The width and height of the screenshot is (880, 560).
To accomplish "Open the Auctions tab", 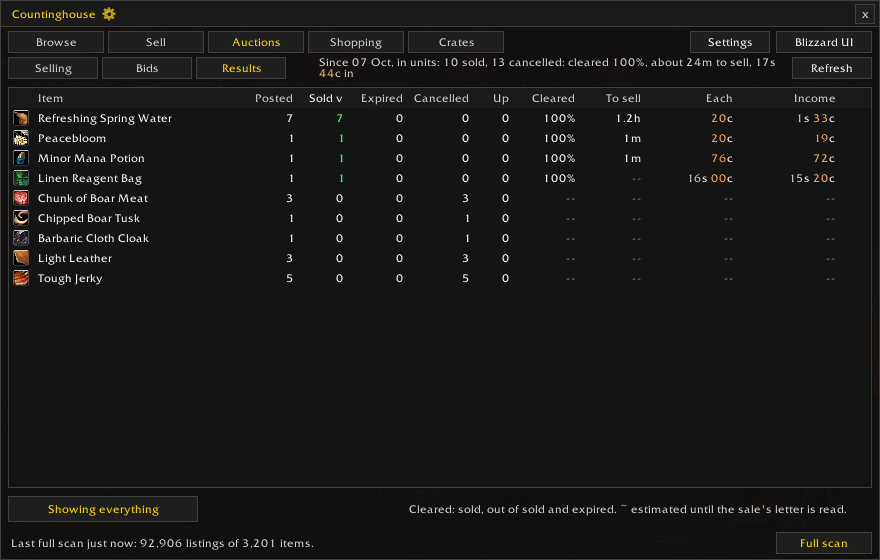I will pos(256,42).
